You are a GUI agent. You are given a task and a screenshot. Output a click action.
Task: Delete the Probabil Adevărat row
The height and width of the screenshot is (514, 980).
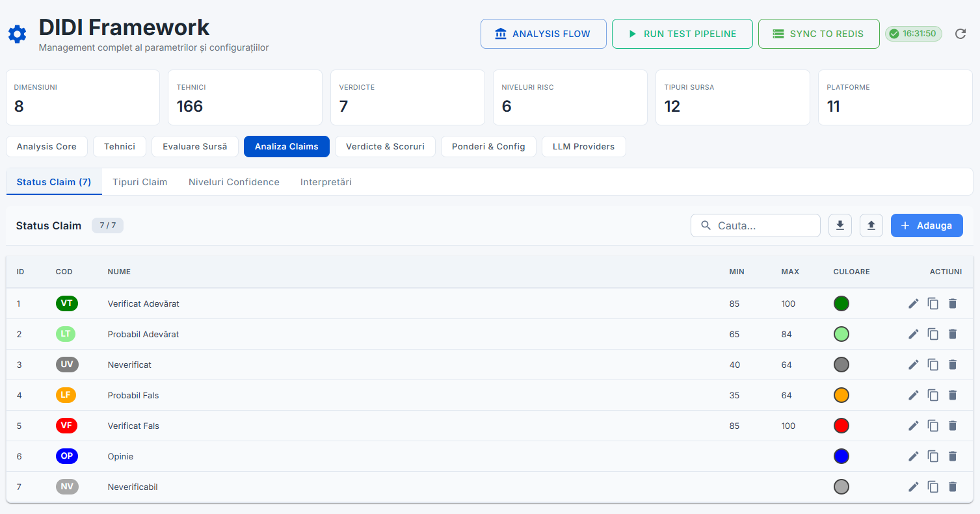click(953, 334)
